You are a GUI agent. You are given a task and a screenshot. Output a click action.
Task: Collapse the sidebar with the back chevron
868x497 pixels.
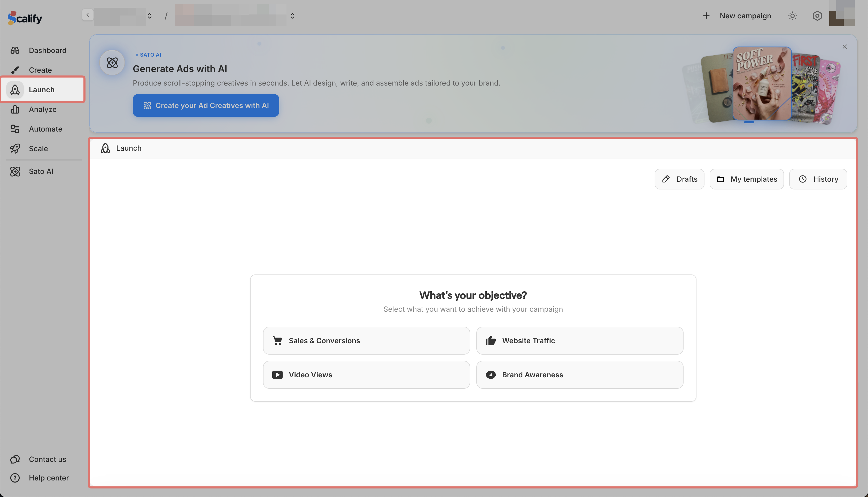point(88,15)
